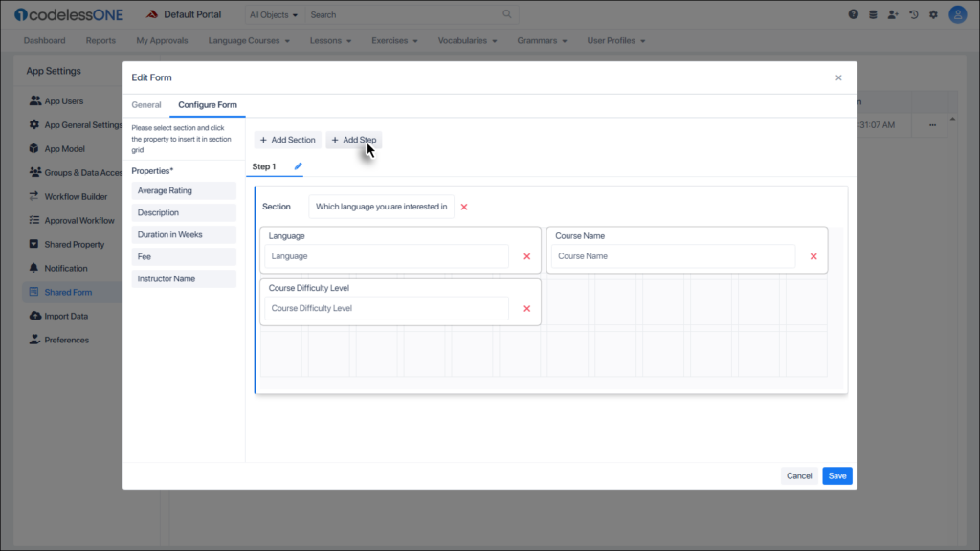The width and height of the screenshot is (980, 551).
Task: Select the Step 1 tab
Action: pos(264,166)
